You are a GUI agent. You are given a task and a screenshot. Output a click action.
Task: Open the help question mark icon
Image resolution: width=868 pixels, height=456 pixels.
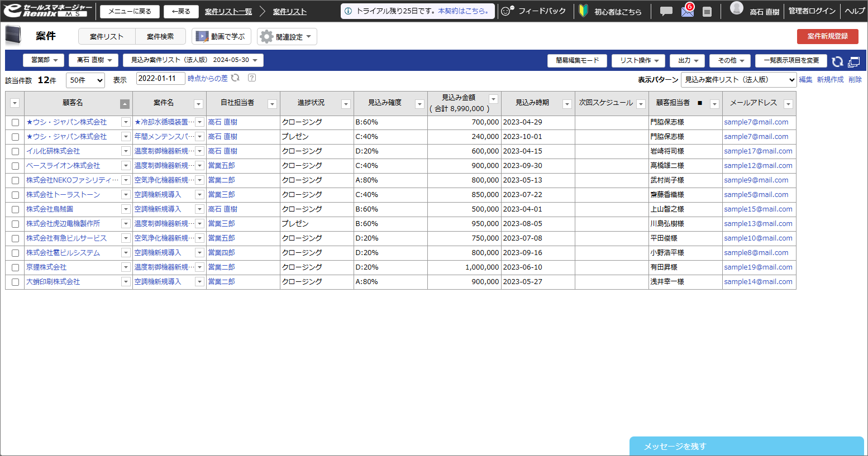pos(252,78)
